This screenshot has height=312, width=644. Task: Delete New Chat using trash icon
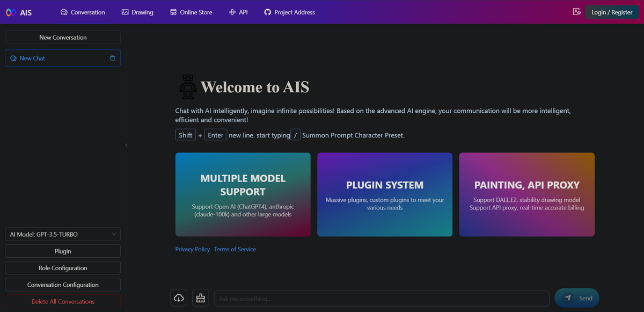[x=112, y=59]
